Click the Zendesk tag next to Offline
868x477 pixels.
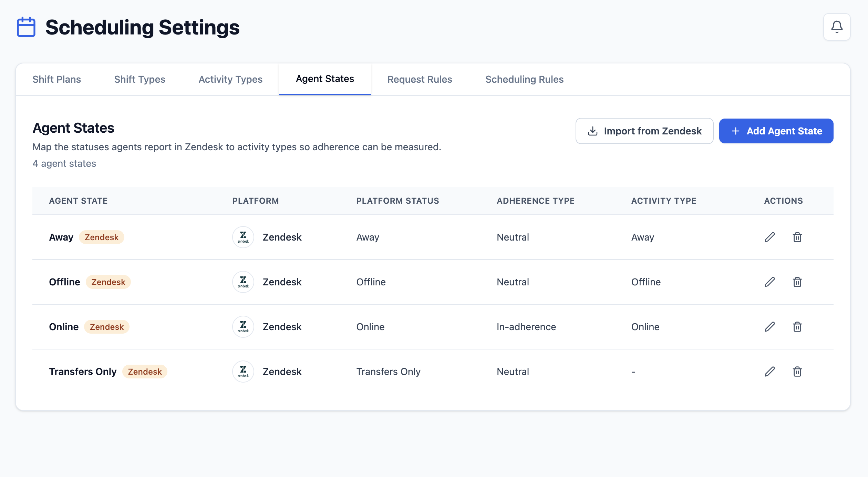tap(108, 282)
